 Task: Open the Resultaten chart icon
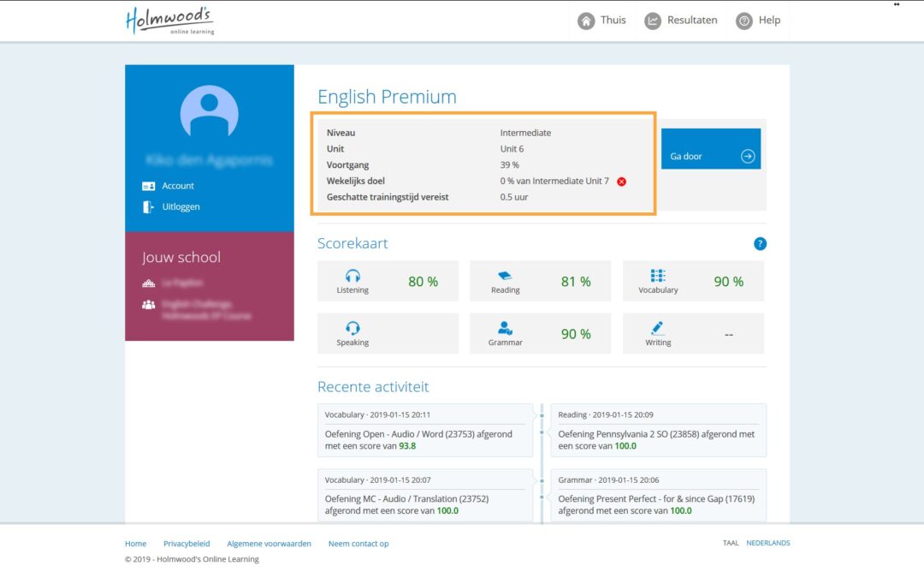[x=652, y=21]
